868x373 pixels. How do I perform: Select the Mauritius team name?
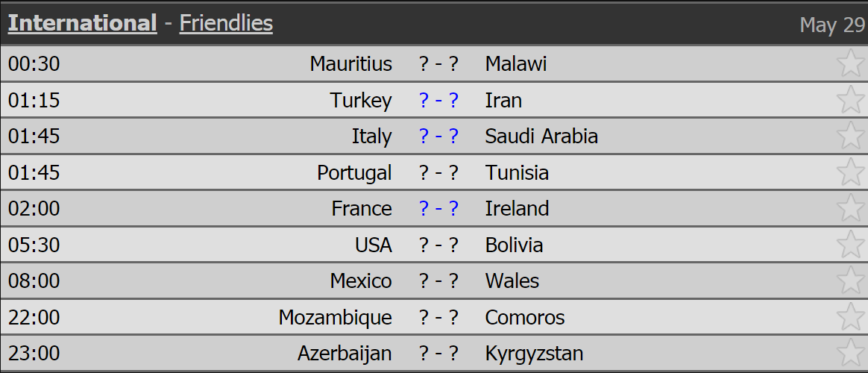[x=351, y=63]
